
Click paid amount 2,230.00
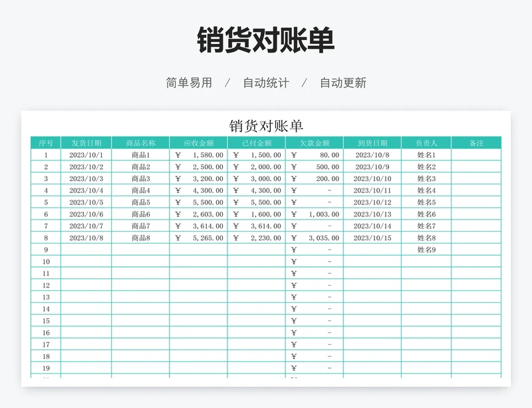257,238
